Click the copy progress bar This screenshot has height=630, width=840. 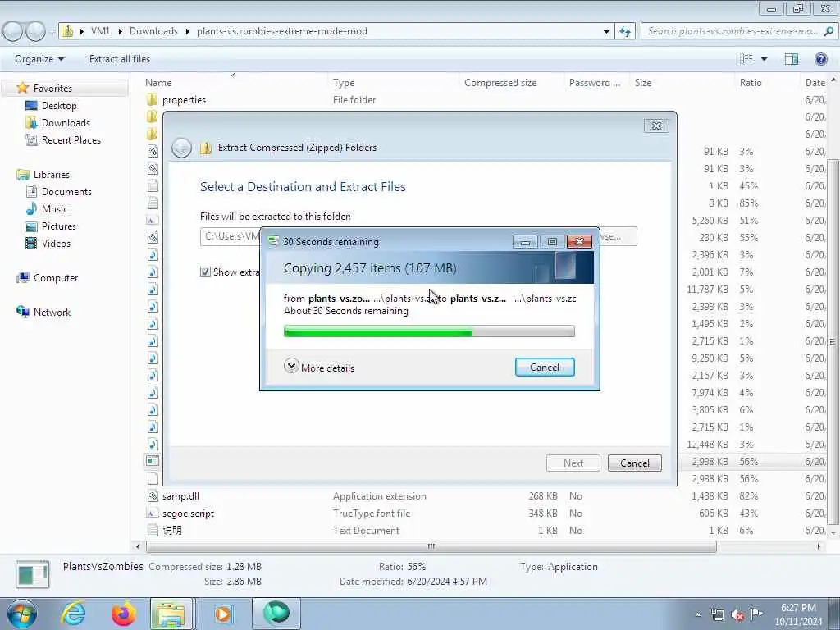[x=429, y=331]
